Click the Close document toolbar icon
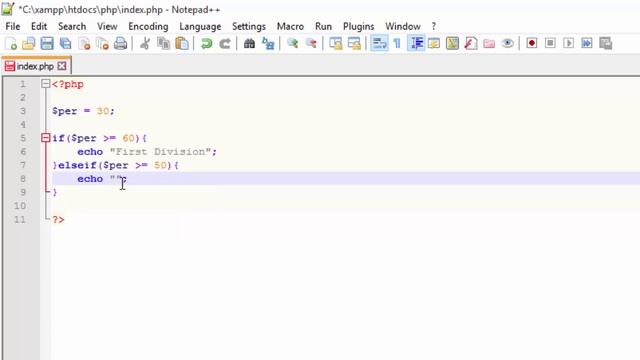 point(84,43)
